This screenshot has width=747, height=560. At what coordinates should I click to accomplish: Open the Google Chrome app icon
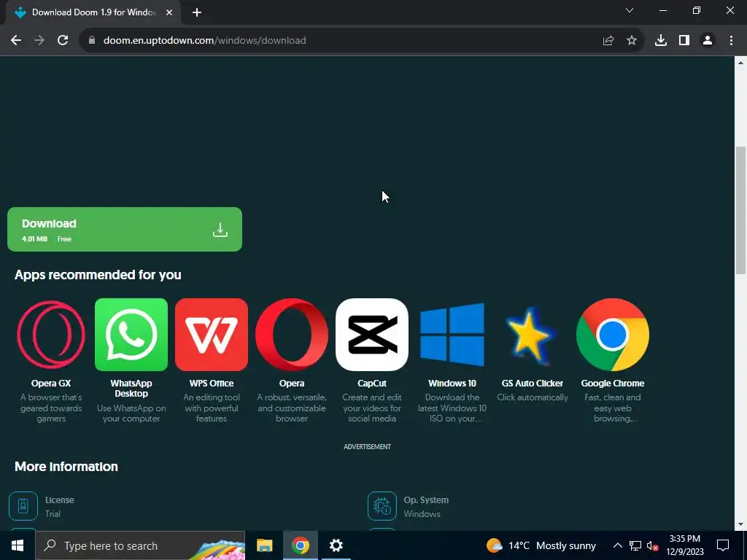click(x=613, y=335)
